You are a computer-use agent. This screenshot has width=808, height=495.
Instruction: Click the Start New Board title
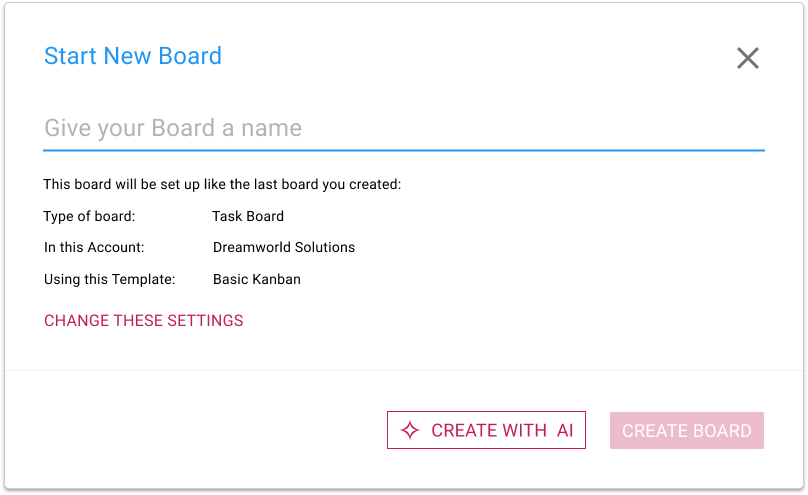[133, 56]
